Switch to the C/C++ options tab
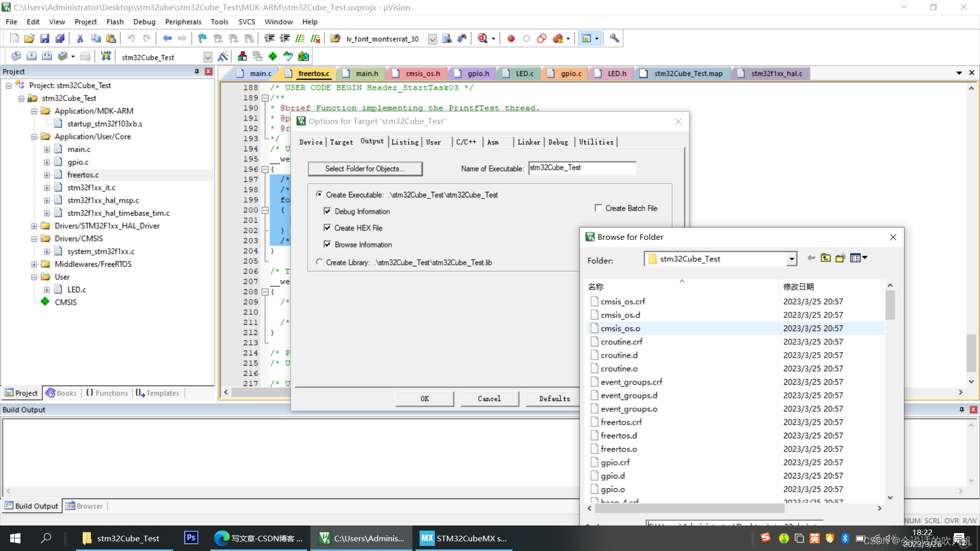The width and height of the screenshot is (980, 551). [x=465, y=142]
